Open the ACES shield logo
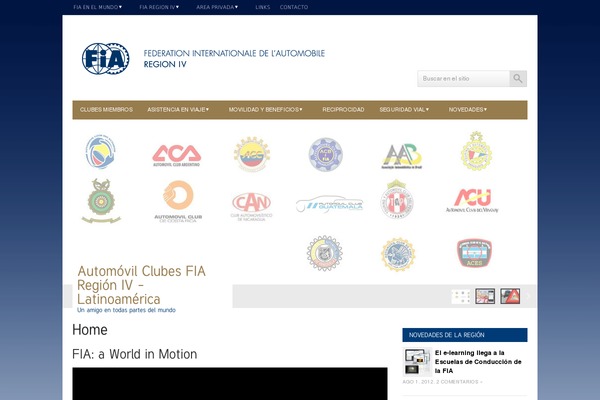The image size is (600, 400). [474, 253]
